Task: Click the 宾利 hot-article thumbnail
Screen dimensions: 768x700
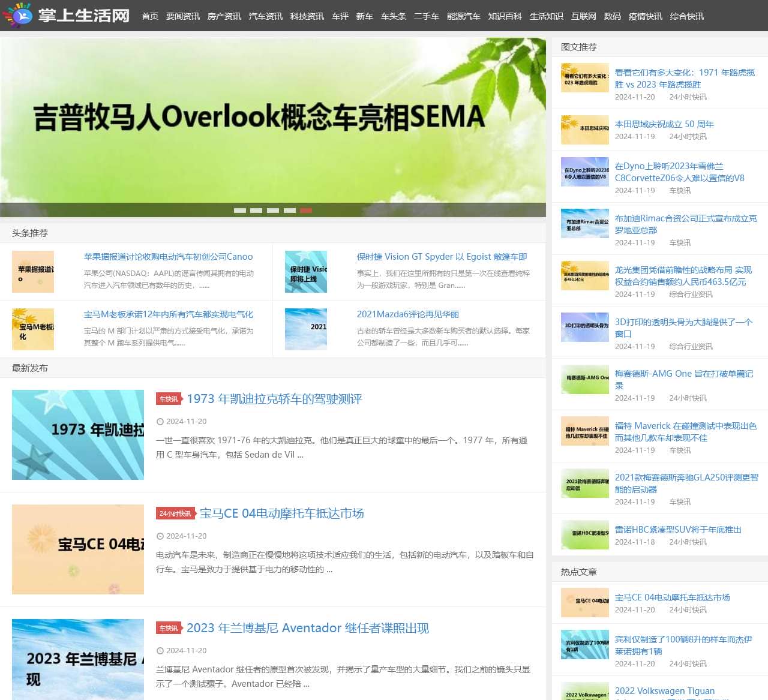Action: pos(585,645)
